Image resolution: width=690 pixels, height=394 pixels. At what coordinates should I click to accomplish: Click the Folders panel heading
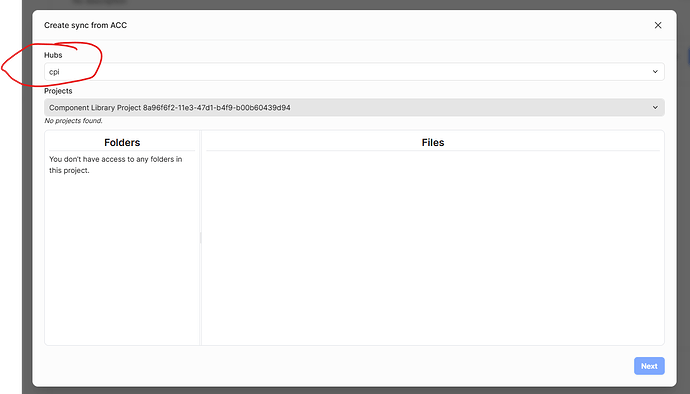point(122,143)
